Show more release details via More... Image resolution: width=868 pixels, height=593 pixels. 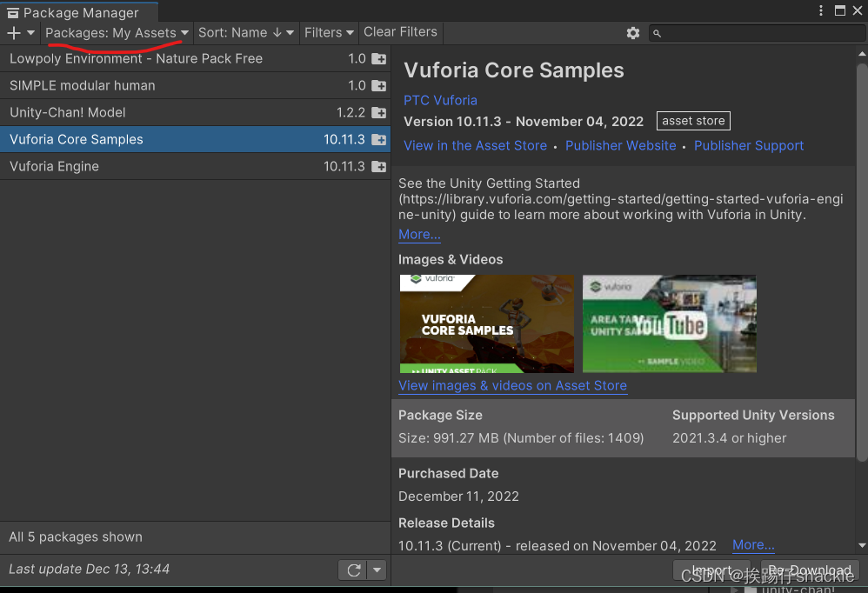753,545
